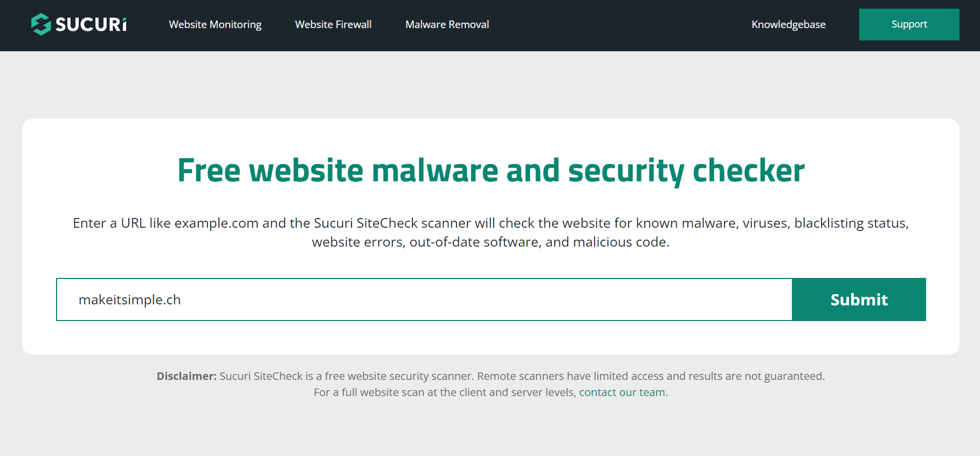Click the green Support button
The height and width of the screenshot is (456, 980).
tap(909, 24)
